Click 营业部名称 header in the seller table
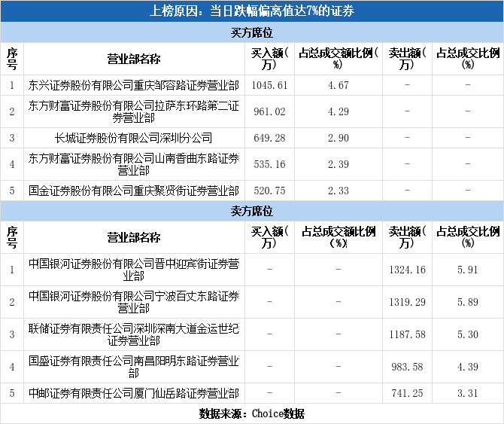 [134, 237]
